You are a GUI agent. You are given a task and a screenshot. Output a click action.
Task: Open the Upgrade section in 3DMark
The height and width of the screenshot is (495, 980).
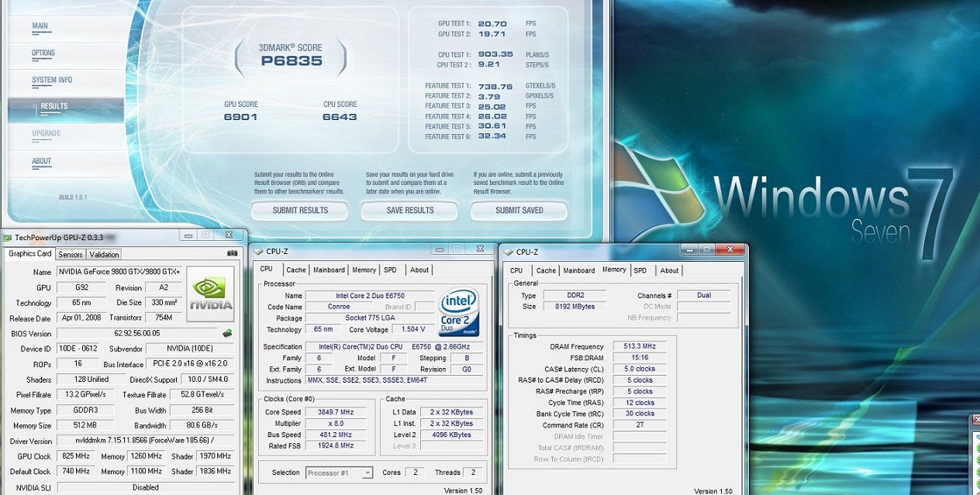[x=47, y=133]
